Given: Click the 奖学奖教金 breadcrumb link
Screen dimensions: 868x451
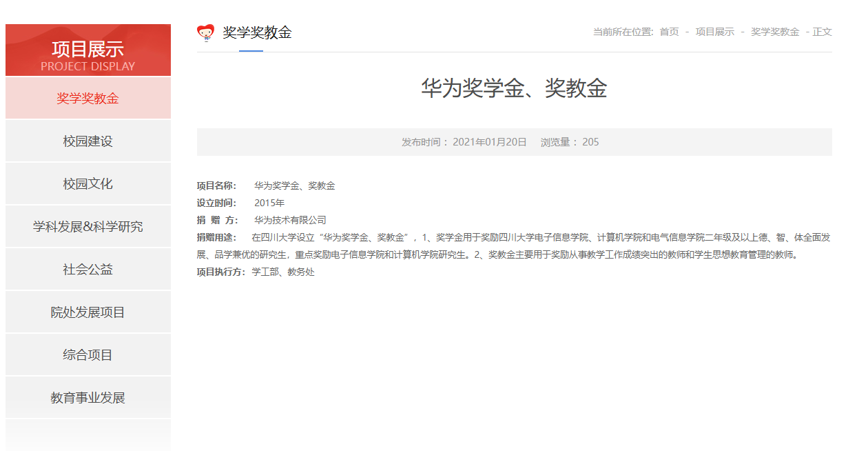Looking at the screenshot, I should click(x=775, y=32).
